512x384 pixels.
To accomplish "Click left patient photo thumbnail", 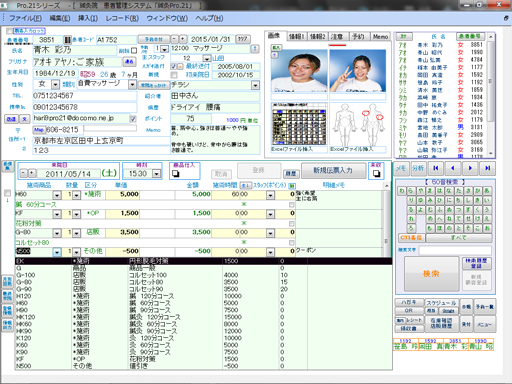I will [x=299, y=71].
